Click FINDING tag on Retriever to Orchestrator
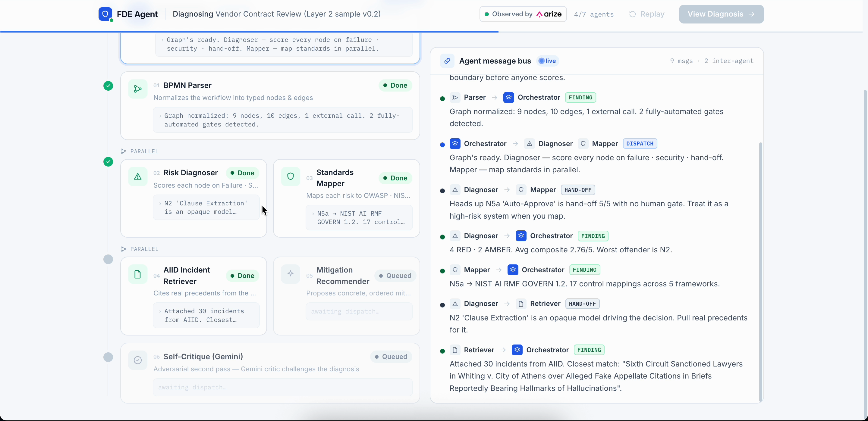 tap(589, 350)
